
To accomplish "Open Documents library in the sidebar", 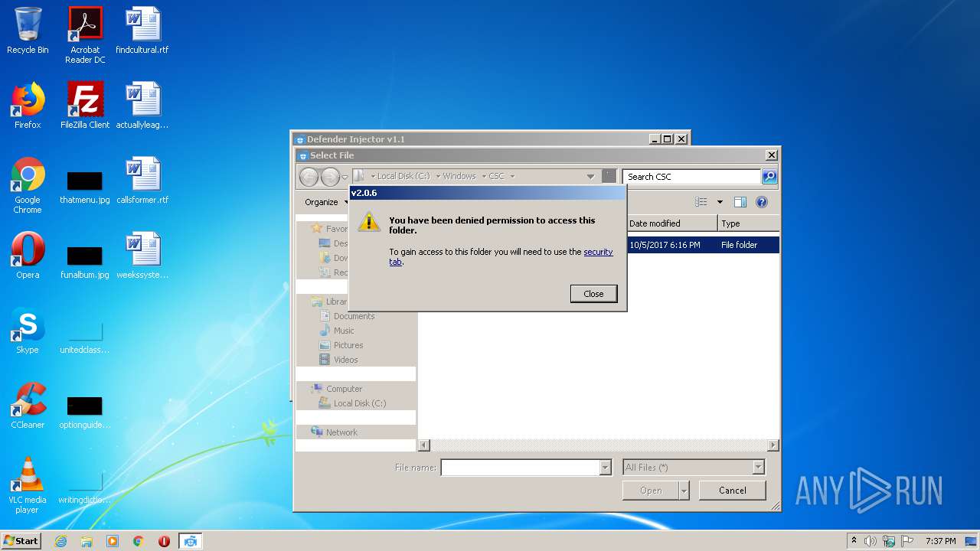I will (354, 316).
